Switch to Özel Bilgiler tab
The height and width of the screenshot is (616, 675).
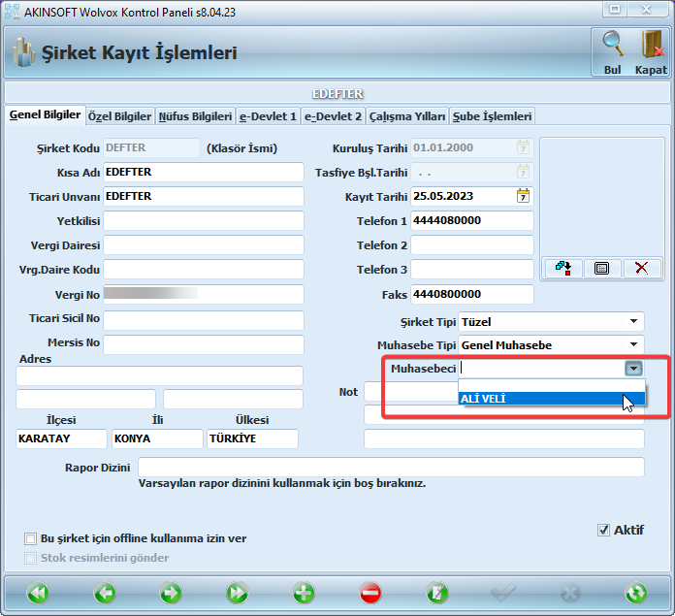[x=119, y=116]
